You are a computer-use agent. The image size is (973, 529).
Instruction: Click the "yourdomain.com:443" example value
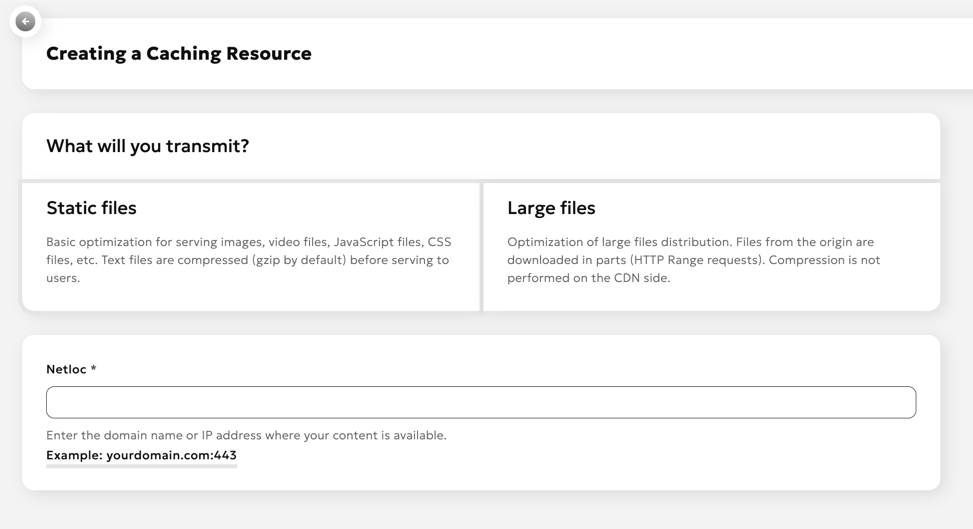coord(171,455)
